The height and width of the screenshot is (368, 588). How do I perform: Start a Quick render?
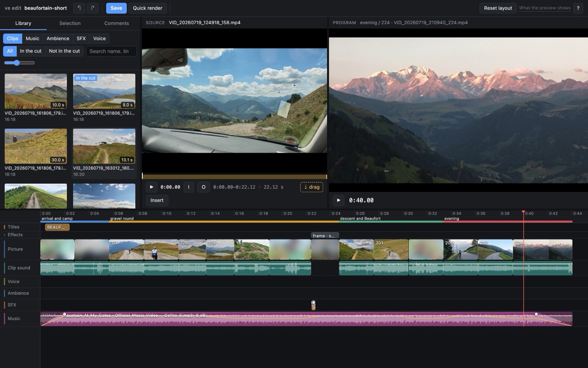147,8
